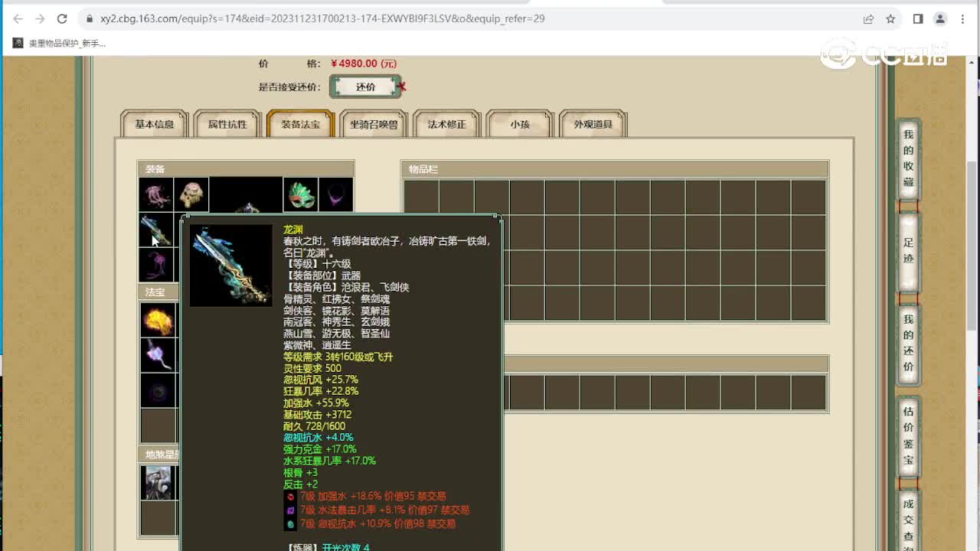Click the 地煞星 character portrait icon
This screenshot has height=551, width=980.
coord(158,483)
